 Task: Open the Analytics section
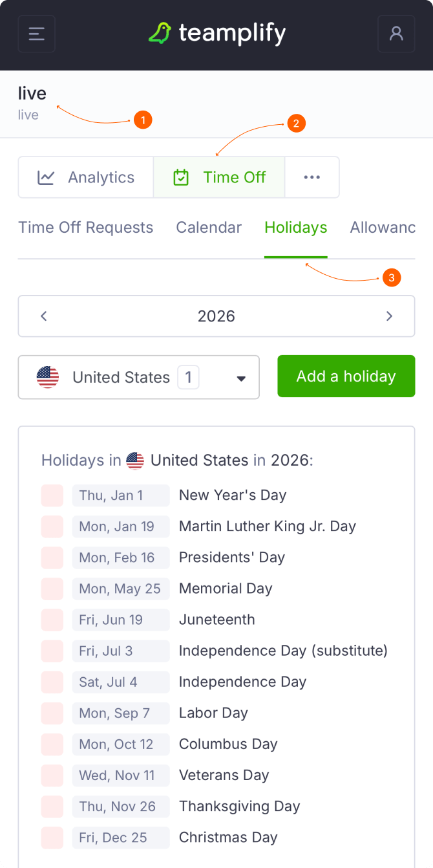tap(86, 177)
